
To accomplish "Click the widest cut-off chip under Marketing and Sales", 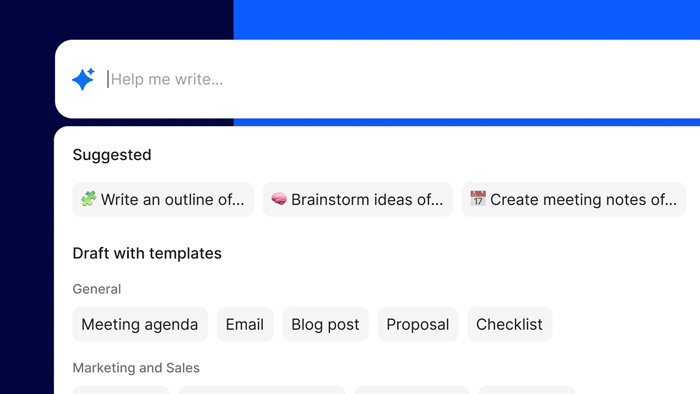I will (262, 390).
